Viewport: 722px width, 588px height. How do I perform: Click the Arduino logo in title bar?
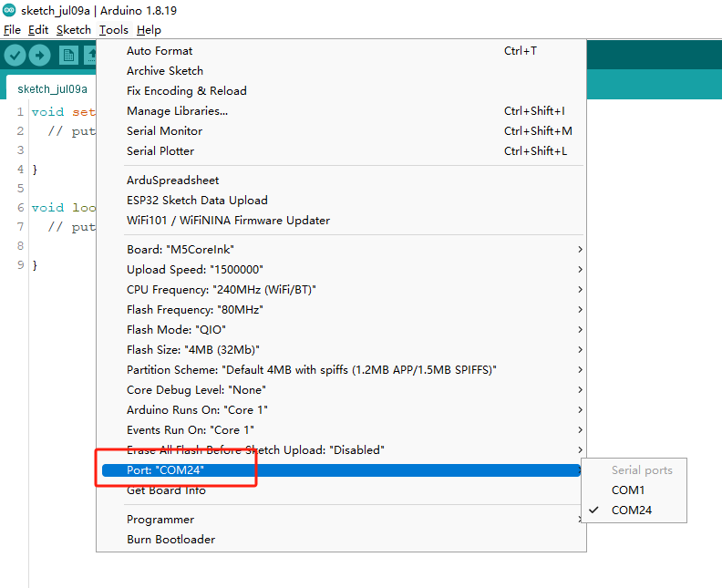[x=9, y=10]
